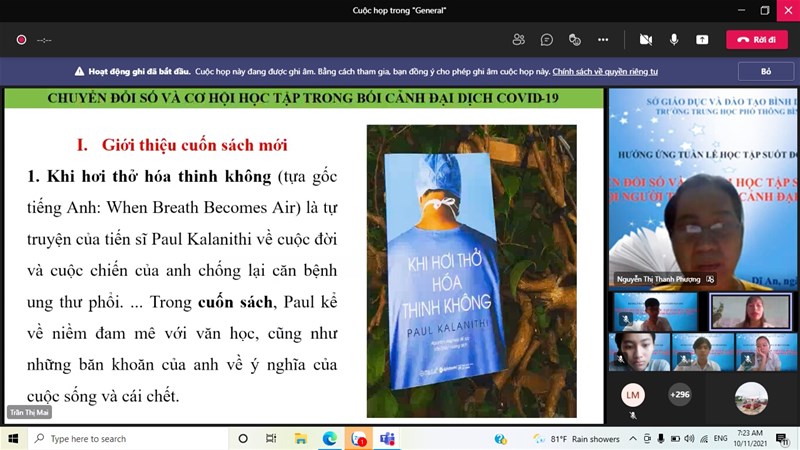The height and width of the screenshot is (450, 800).
Task: Open the participants panel icon
Action: pos(518,40)
